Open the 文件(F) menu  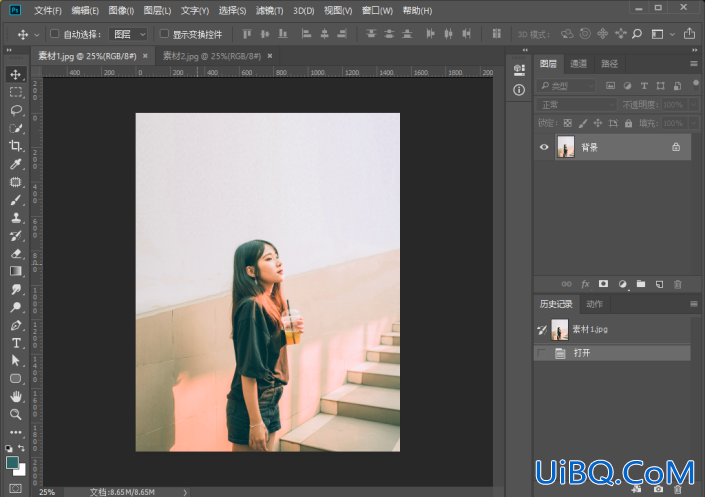[x=48, y=10]
